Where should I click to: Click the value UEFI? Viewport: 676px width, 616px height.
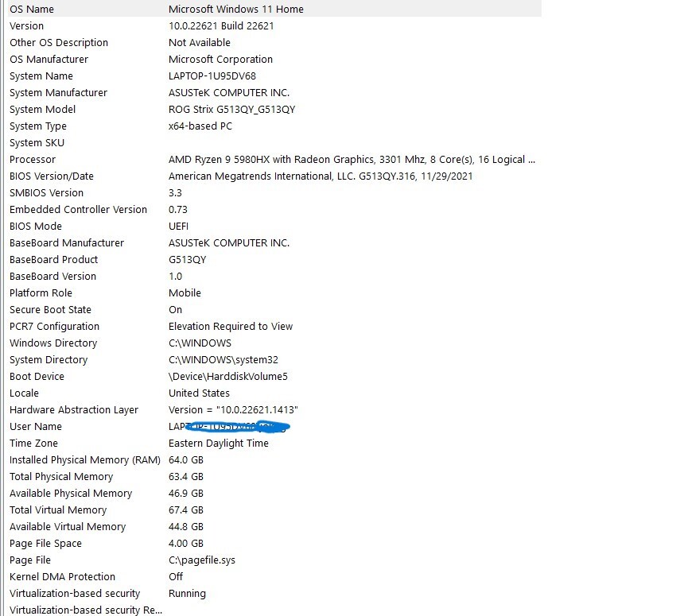pos(178,227)
